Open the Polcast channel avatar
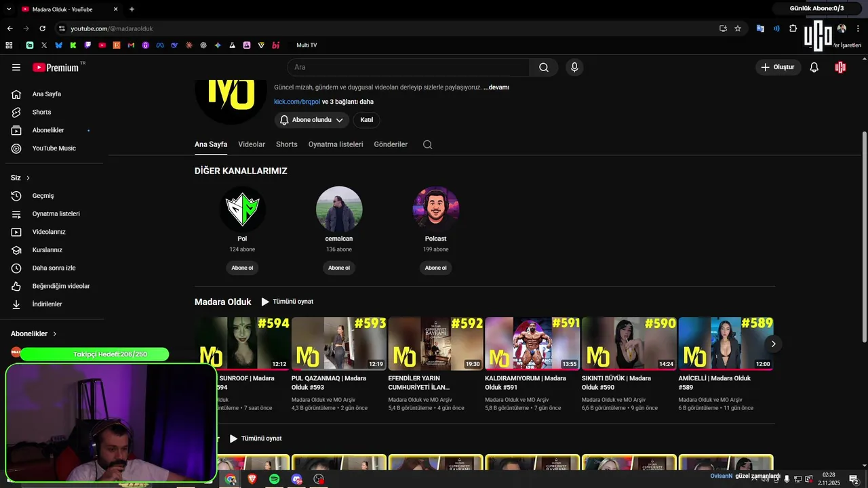868x488 pixels. coord(436,209)
